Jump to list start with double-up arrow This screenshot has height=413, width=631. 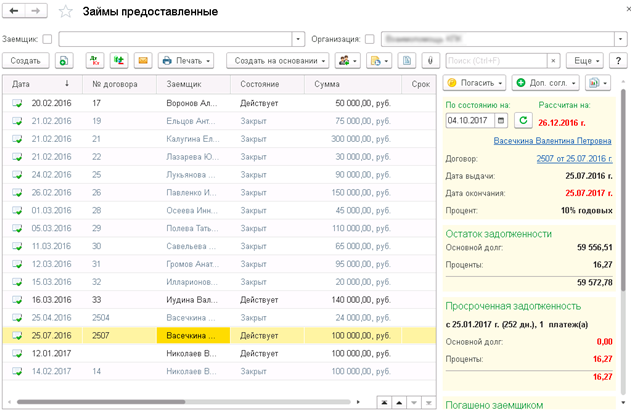pos(384,402)
